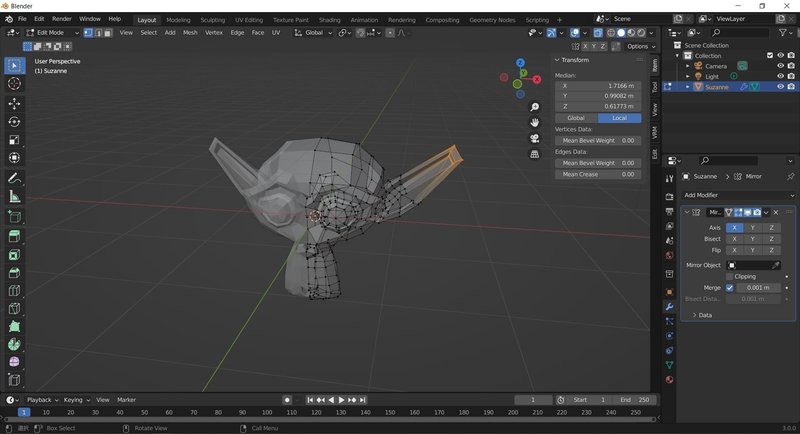This screenshot has width=800, height=434.
Task: Select the Poly Build tool
Action: [14, 326]
